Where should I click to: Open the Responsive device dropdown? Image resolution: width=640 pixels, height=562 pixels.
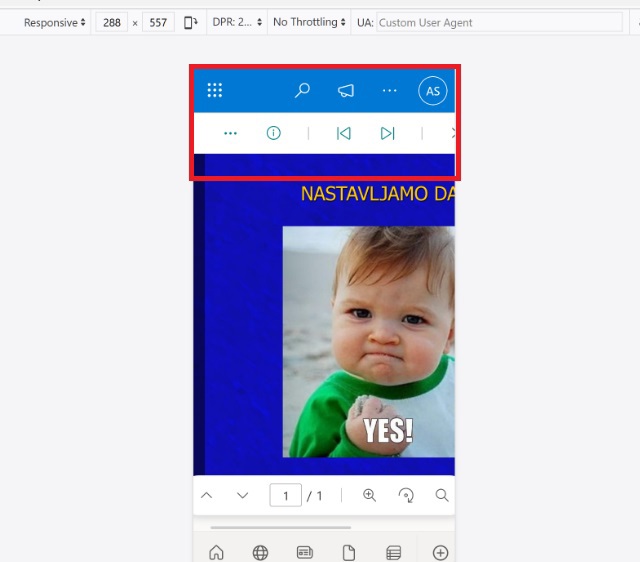pos(54,22)
